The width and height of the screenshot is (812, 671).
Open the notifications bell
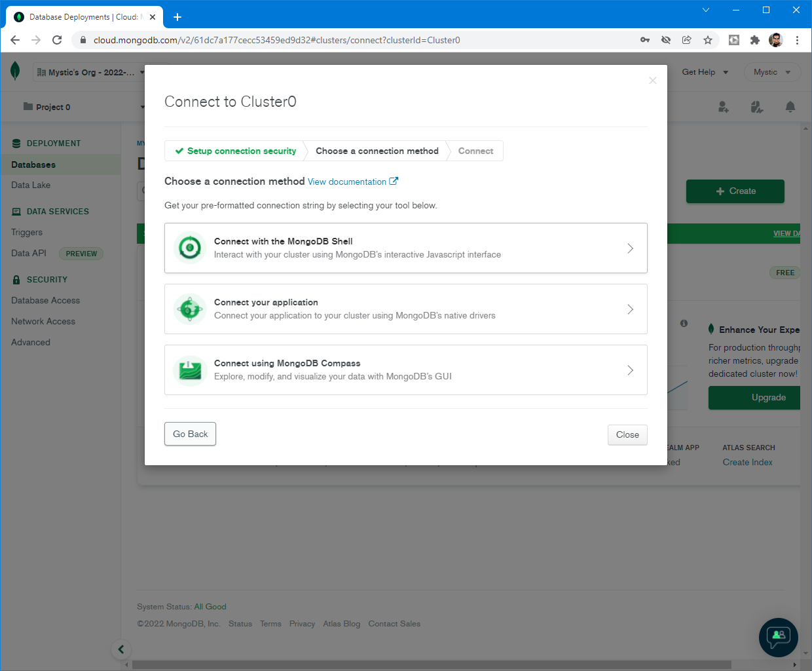(x=790, y=107)
